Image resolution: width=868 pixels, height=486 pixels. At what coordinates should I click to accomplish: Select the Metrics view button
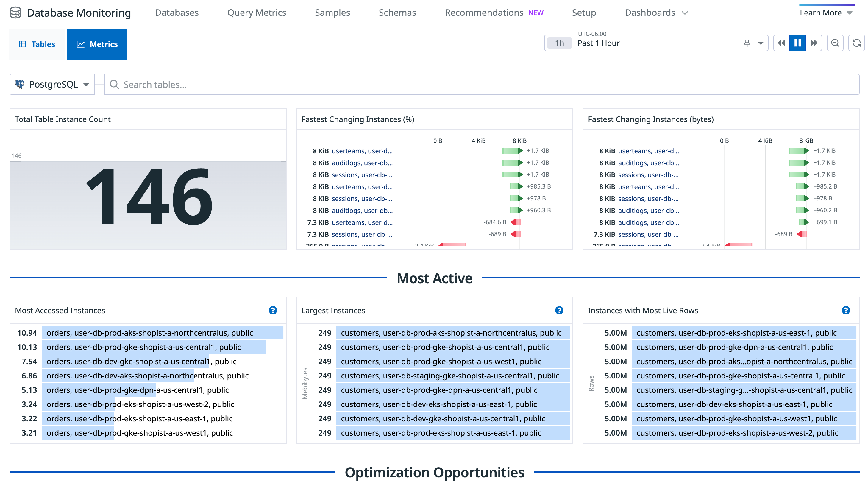[x=97, y=44]
